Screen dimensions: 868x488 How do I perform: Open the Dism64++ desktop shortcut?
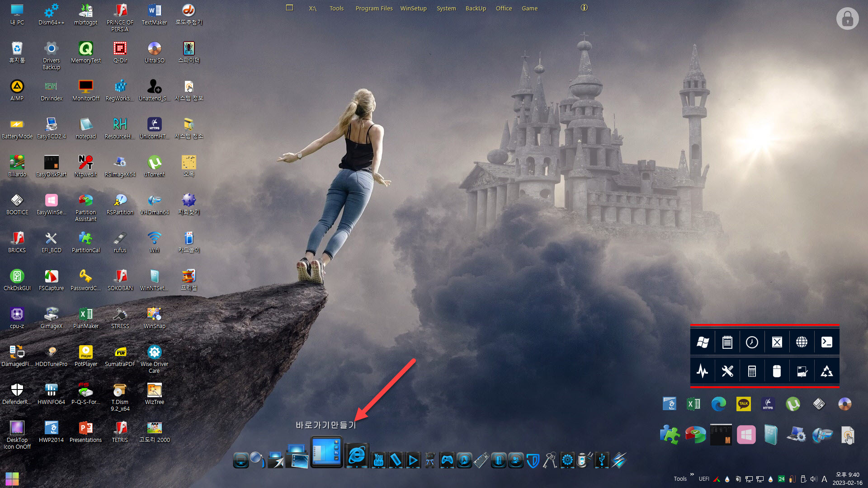tap(51, 14)
